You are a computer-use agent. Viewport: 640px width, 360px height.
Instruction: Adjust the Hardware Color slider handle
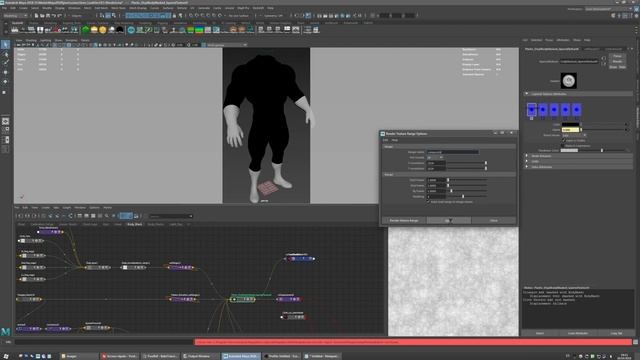[602, 151]
